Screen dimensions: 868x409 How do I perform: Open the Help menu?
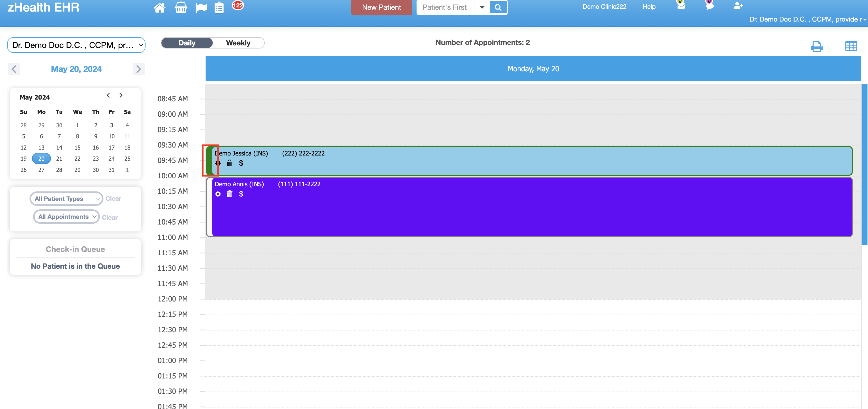coord(649,7)
